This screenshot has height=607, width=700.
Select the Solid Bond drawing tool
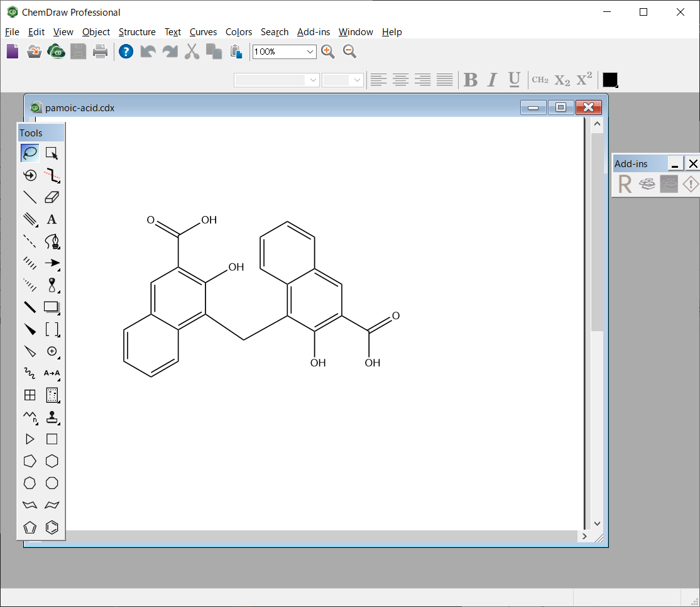(x=30, y=197)
